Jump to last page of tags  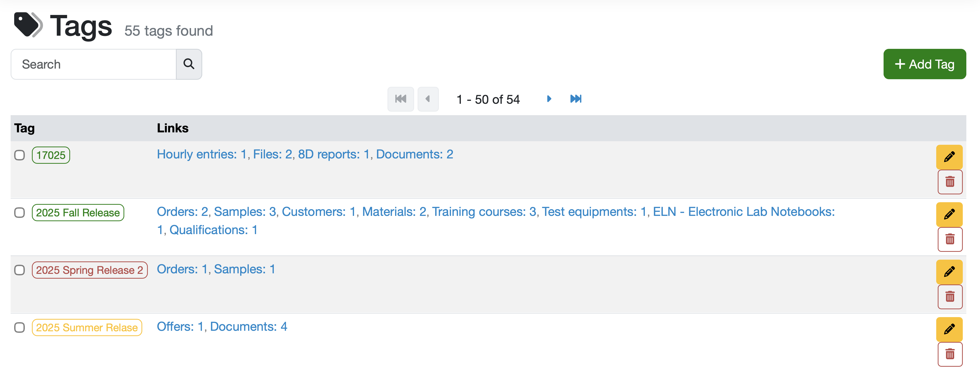tap(576, 99)
